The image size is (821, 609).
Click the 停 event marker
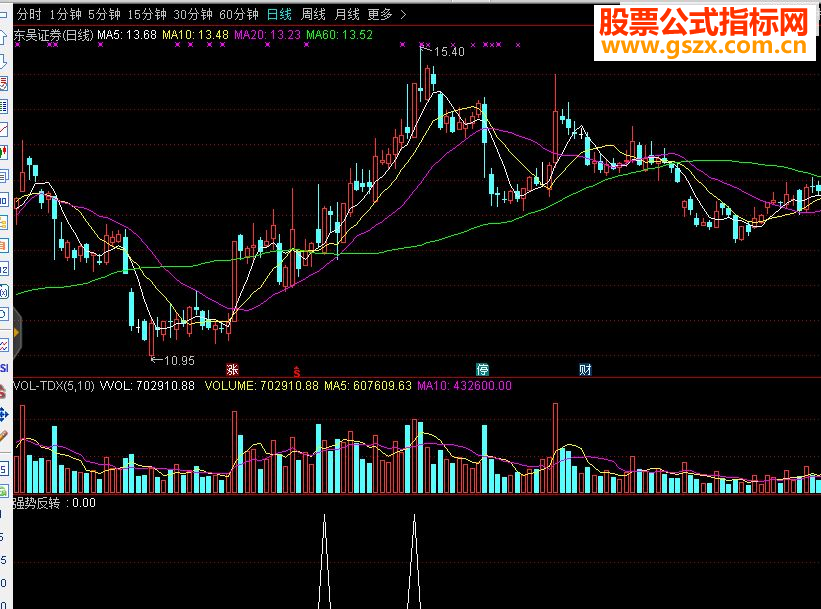(482, 370)
